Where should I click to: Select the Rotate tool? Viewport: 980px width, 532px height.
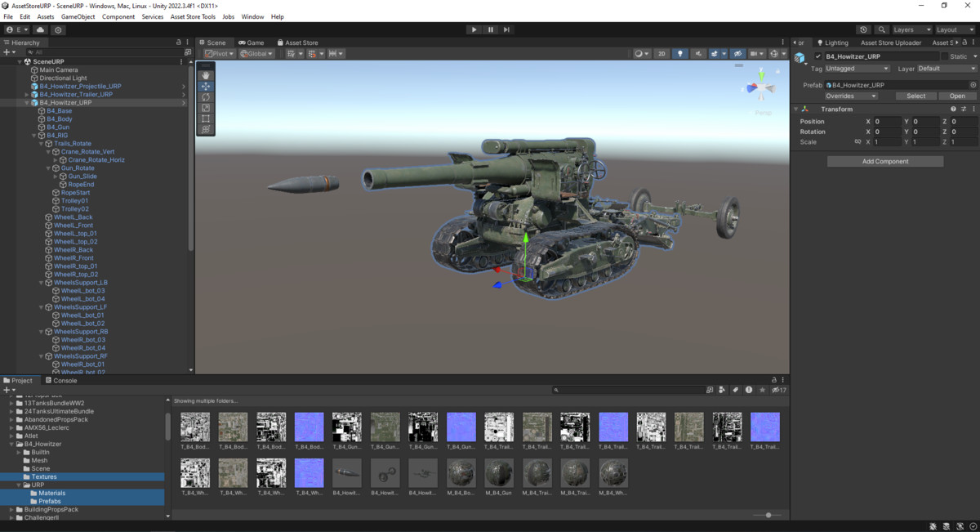pyautogui.click(x=205, y=96)
